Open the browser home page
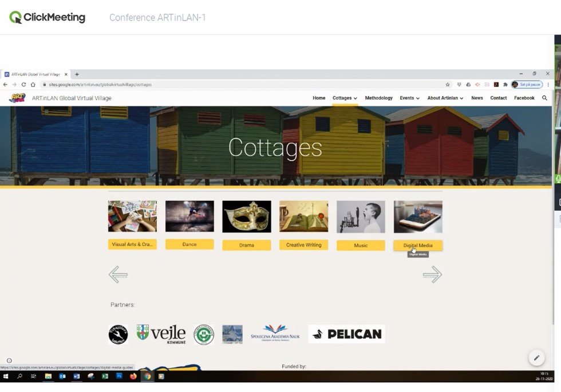 pos(33,85)
